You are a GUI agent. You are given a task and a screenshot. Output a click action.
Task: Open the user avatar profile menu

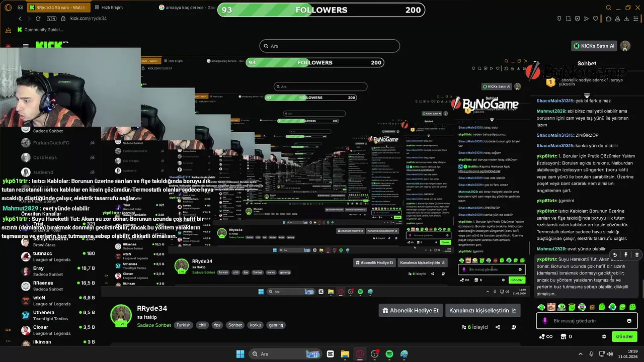pos(625,46)
